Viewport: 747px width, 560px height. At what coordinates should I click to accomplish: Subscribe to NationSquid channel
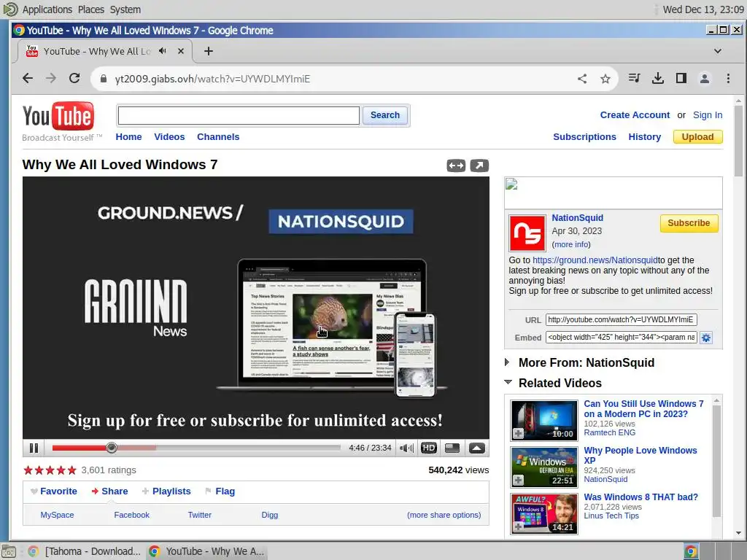689,223
